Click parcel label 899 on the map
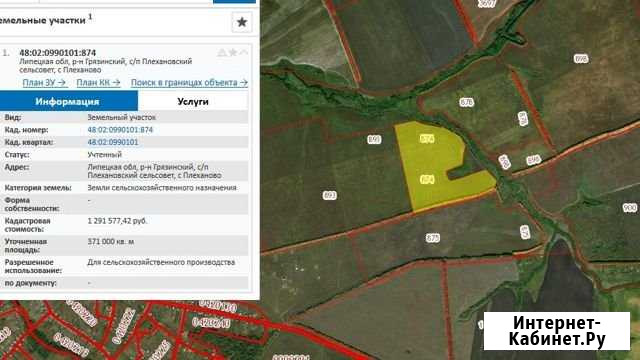 [x=374, y=140]
